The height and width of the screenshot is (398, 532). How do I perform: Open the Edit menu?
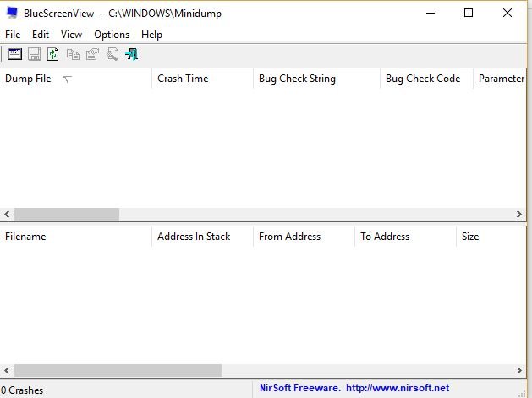click(41, 35)
